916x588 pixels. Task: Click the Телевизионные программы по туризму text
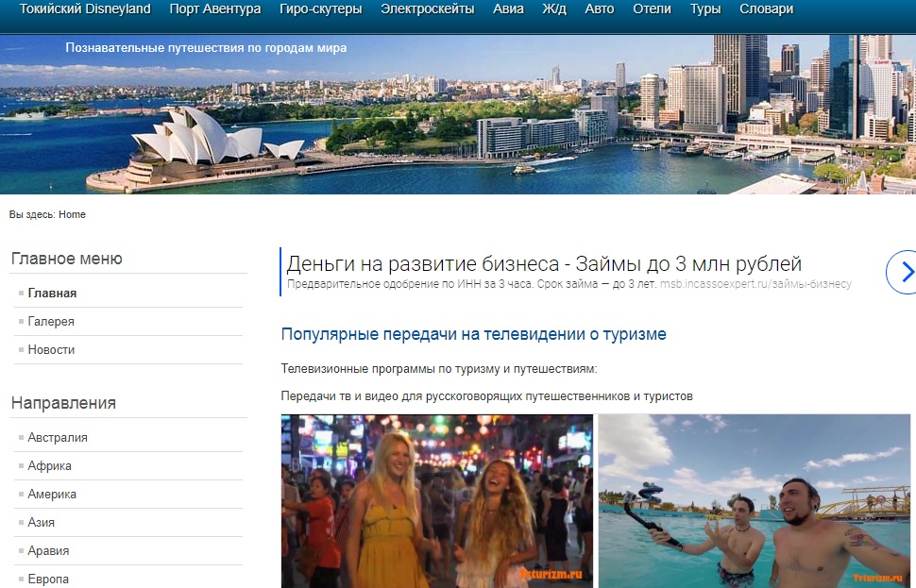pos(439,369)
